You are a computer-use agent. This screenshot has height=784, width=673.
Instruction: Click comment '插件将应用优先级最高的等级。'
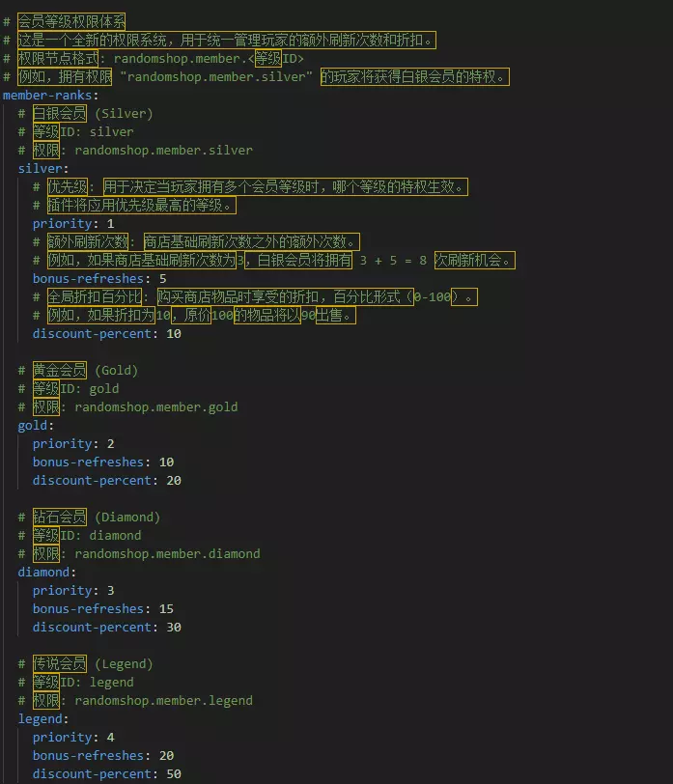coord(134,205)
